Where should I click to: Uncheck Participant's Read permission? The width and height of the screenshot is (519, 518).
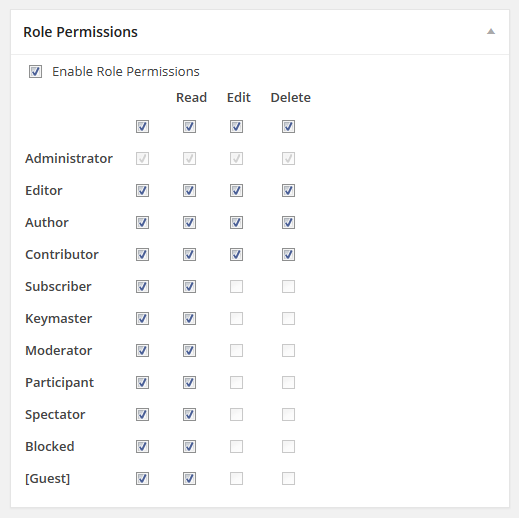tap(189, 383)
